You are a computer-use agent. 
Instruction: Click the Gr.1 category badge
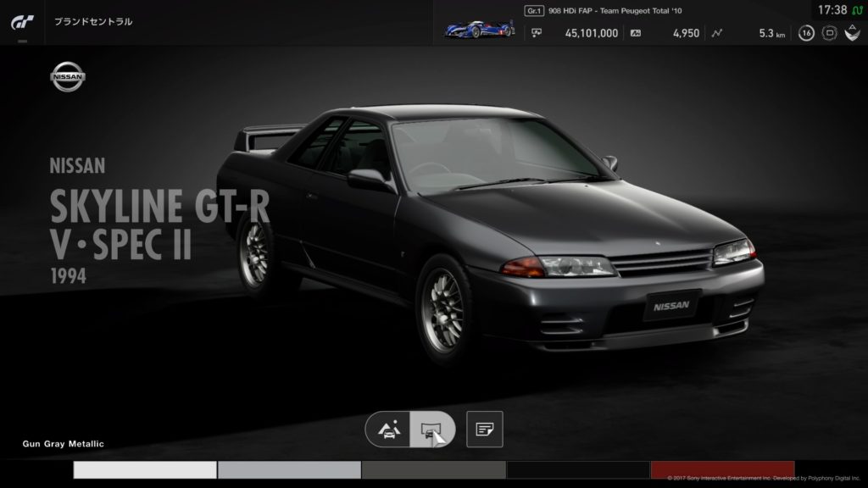click(534, 10)
